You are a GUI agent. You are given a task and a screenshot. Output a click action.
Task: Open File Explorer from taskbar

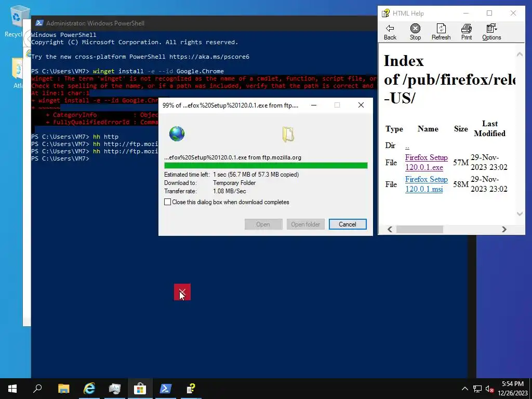pos(63,389)
